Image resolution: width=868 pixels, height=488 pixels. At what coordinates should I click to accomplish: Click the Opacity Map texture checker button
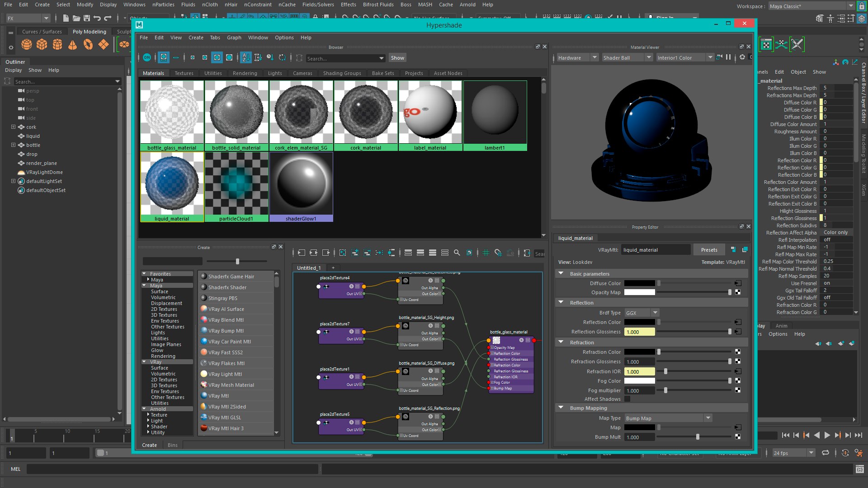[x=738, y=292]
